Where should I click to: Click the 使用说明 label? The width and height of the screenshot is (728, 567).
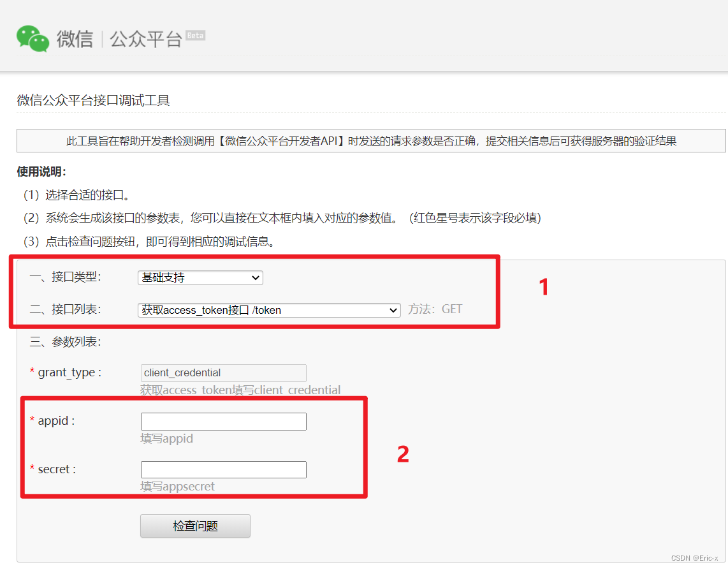(41, 172)
